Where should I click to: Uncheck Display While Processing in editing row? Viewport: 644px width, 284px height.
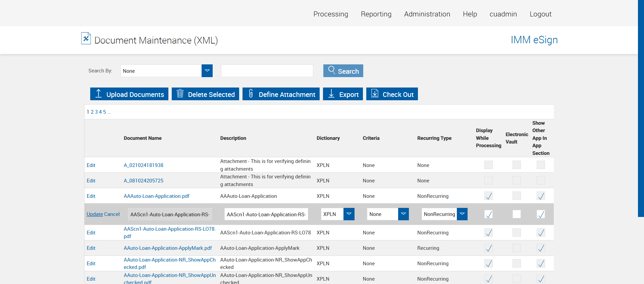click(x=489, y=214)
